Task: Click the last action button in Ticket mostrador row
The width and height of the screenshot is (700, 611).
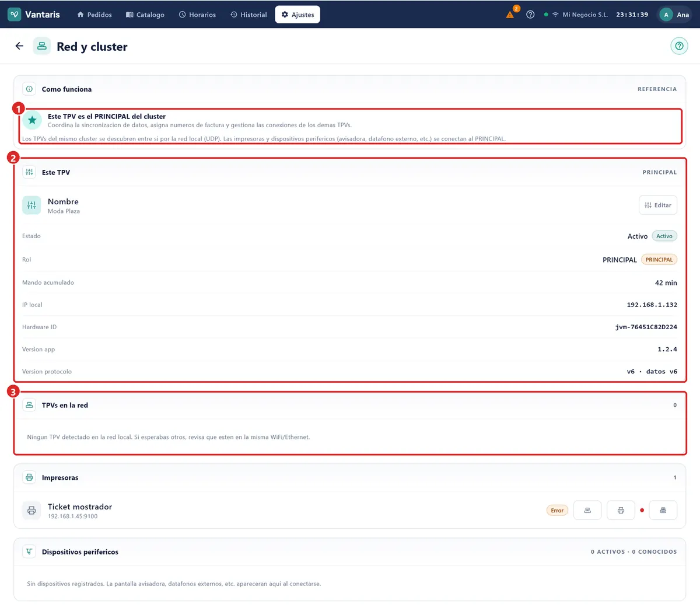Action: [x=663, y=511]
